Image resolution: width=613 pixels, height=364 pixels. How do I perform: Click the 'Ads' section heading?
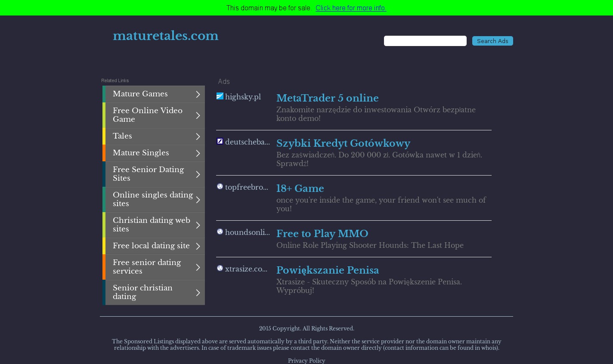(x=224, y=81)
